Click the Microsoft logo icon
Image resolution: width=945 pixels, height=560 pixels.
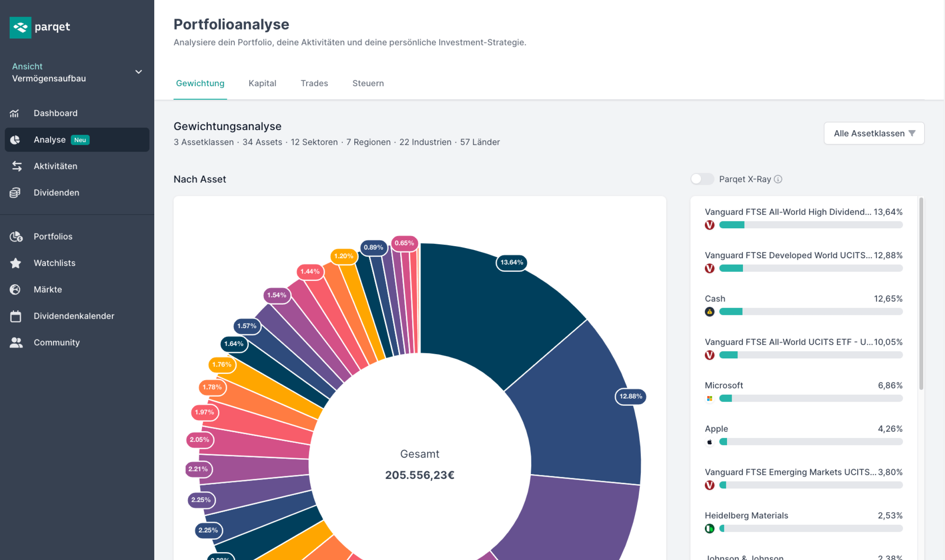(710, 398)
